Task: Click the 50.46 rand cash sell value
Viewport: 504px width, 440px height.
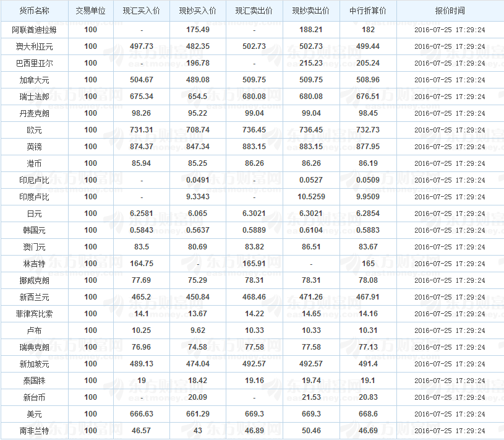Action: click(311, 431)
